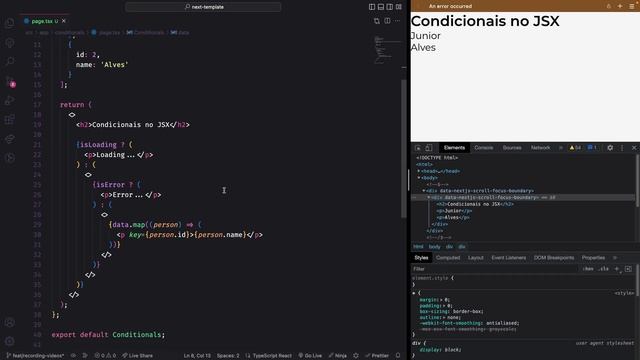
Task: Expand the head node in the DOM tree
Action: click(x=419, y=171)
